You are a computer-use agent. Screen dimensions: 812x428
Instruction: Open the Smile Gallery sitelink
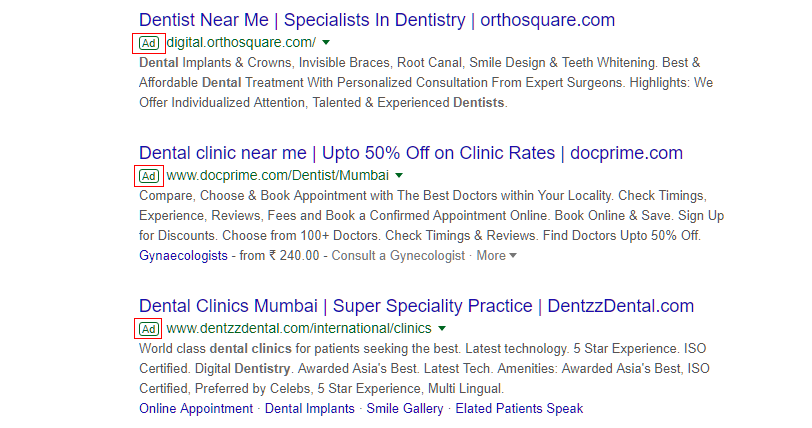[405, 409]
